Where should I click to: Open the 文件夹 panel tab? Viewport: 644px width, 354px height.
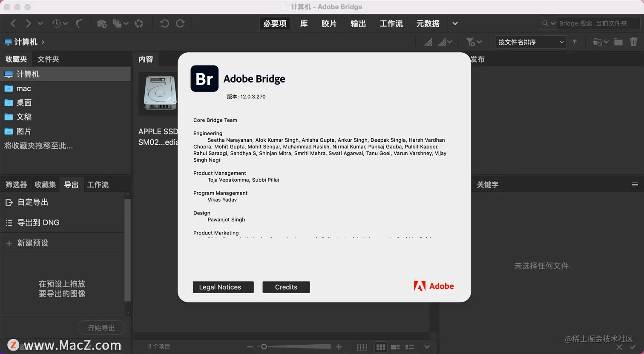click(x=48, y=59)
